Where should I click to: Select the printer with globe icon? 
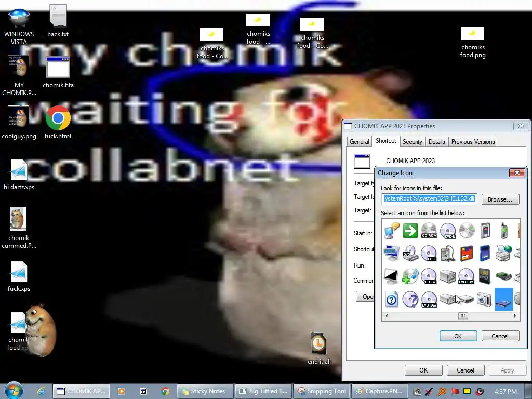[x=503, y=253]
